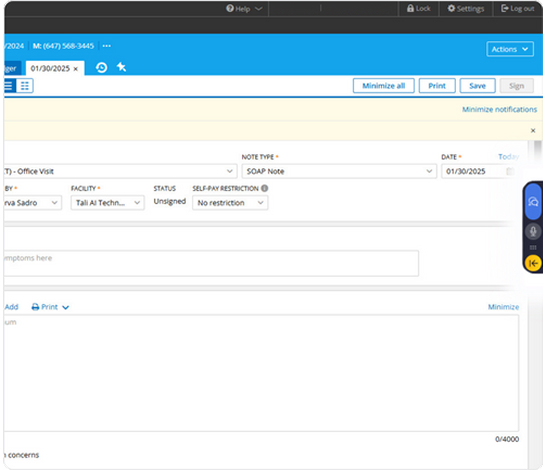The height and width of the screenshot is (470, 546).
Task: Click the large note text area
Action: pos(261,373)
